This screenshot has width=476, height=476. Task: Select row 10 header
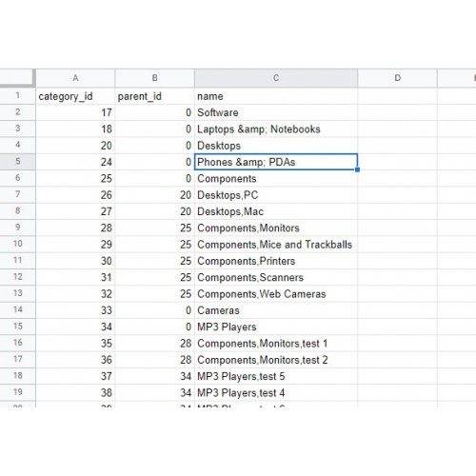click(18, 244)
